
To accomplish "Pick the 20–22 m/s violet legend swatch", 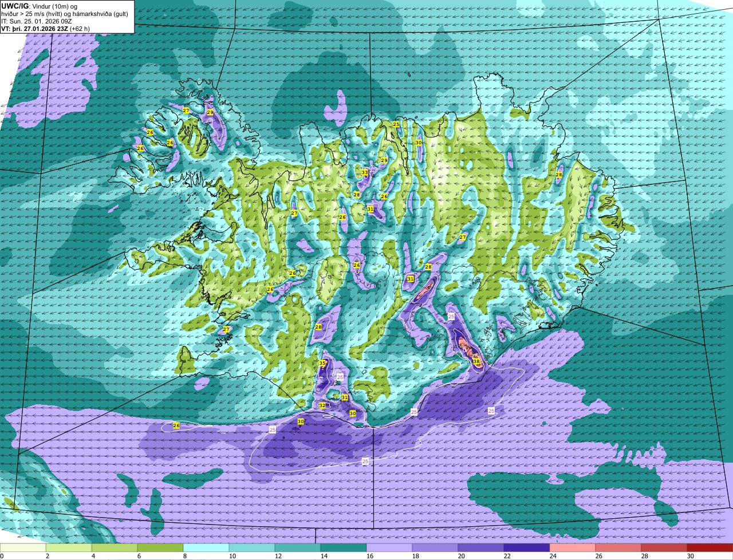I will [481, 548].
